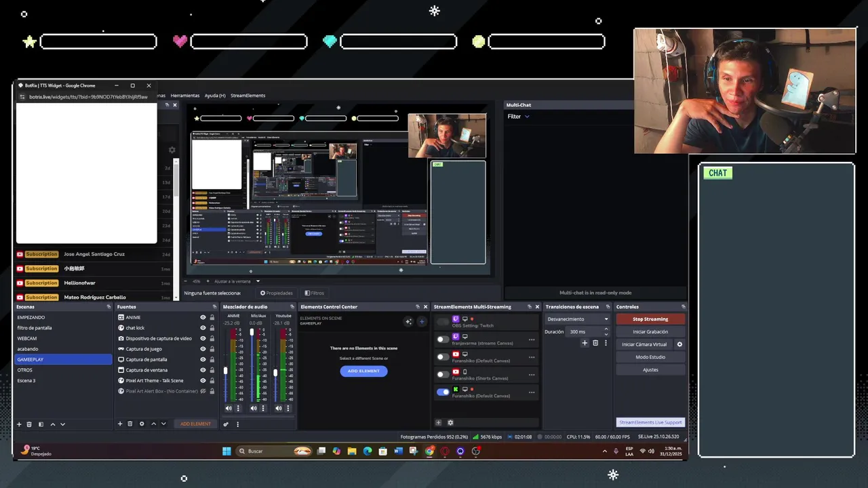The height and width of the screenshot is (488, 868).
Task: Move source down in Fuentes toolbar
Action: (x=163, y=424)
